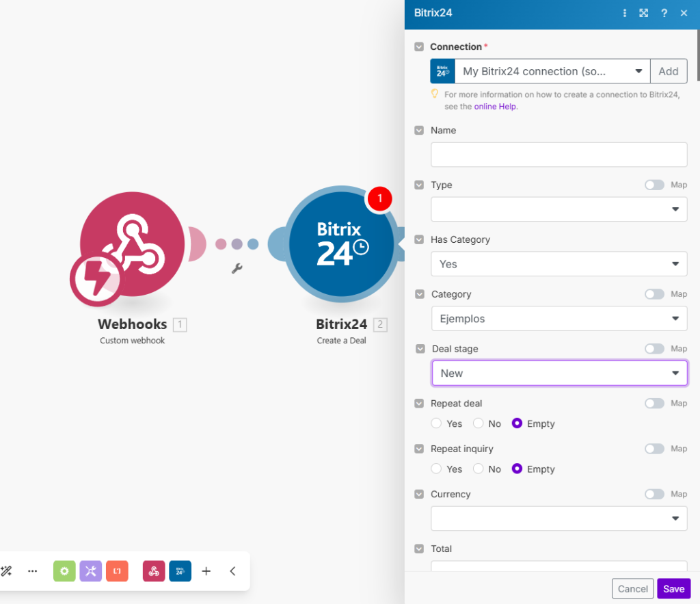Open the three-dot menu in panel header
Viewport: 700px width, 604px height.
[x=625, y=13]
